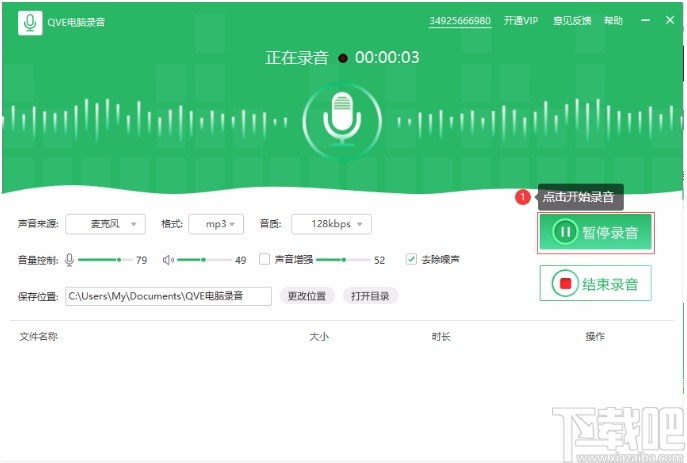This screenshot has width=687, height=463.
Task: Click the 操作 column header
Action: click(595, 336)
